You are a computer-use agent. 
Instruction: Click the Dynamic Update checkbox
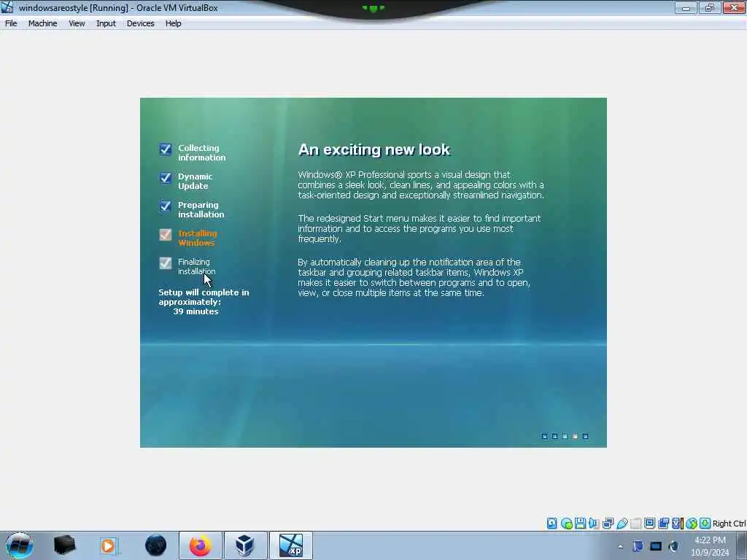click(166, 178)
